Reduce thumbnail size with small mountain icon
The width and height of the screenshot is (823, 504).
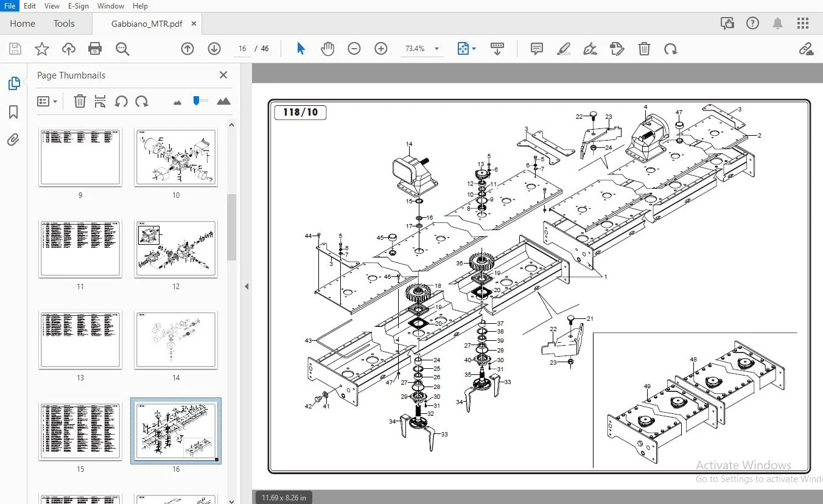click(x=177, y=102)
